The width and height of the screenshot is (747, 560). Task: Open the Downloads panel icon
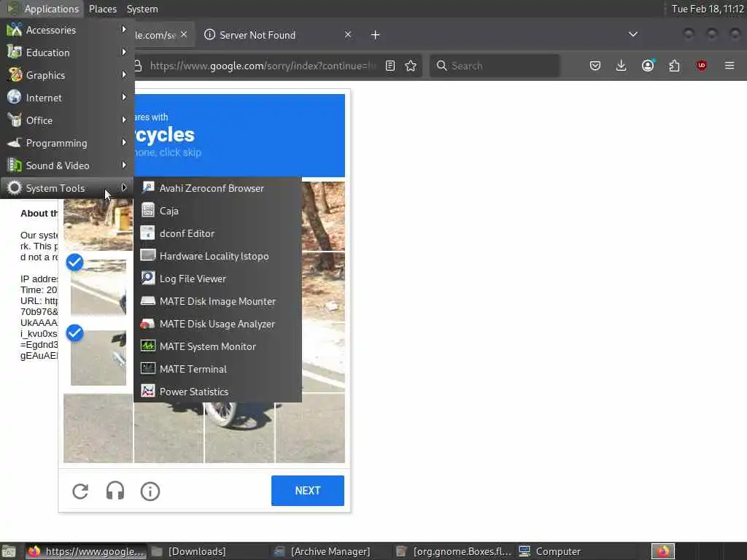(621, 66)
